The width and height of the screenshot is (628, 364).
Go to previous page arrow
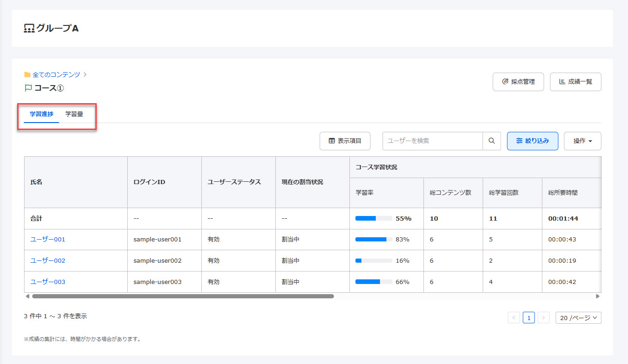pos(514,318)
